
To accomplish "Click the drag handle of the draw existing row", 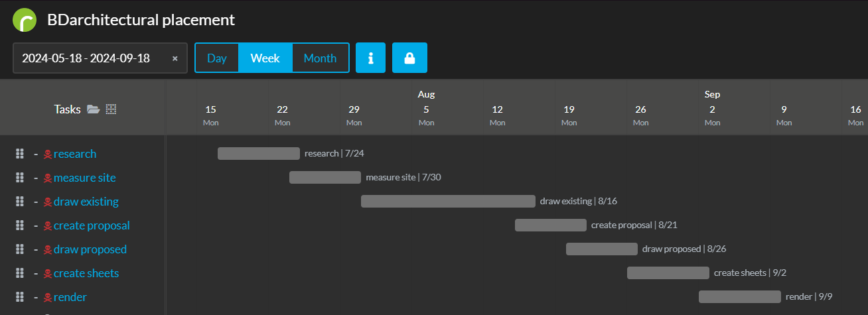I will 20,202.
